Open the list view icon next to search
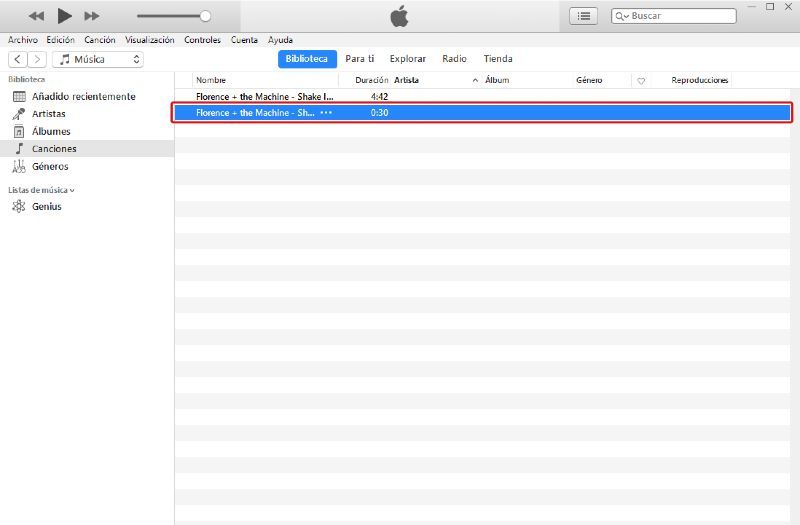Screen dimensions: 800x525 point(583,16)
